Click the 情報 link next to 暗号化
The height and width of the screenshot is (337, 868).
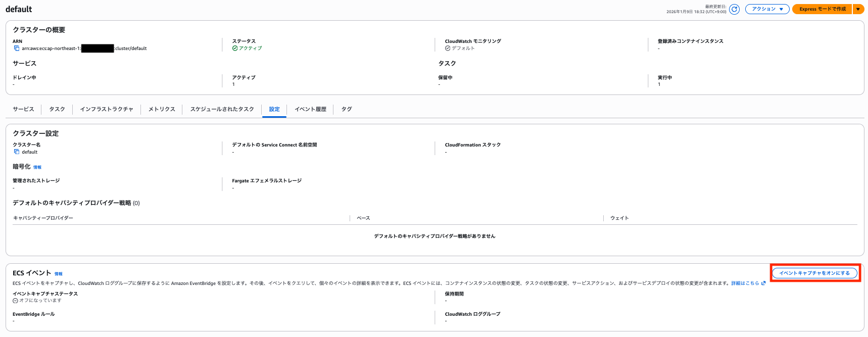tap(37, 167)
